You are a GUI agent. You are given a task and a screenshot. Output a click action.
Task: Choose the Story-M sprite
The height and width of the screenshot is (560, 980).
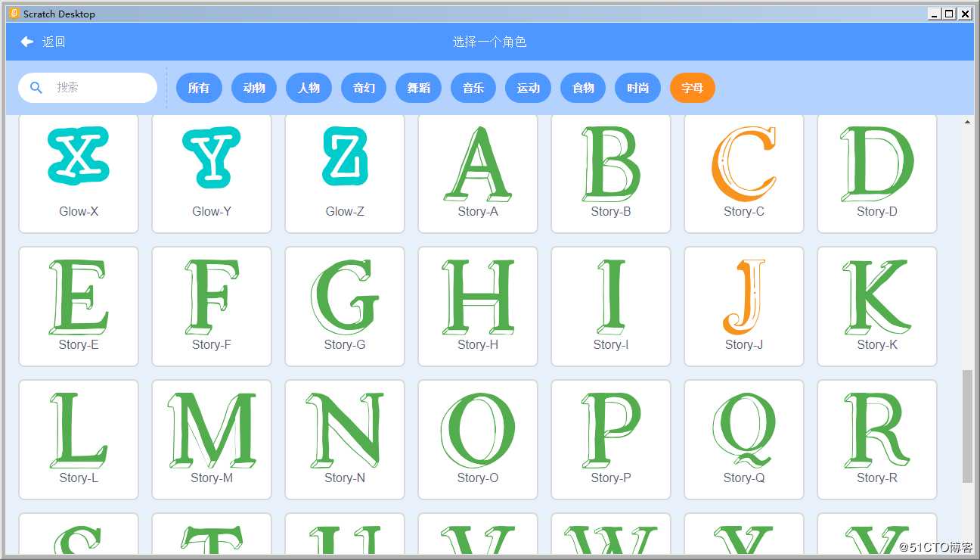(212, 440)
